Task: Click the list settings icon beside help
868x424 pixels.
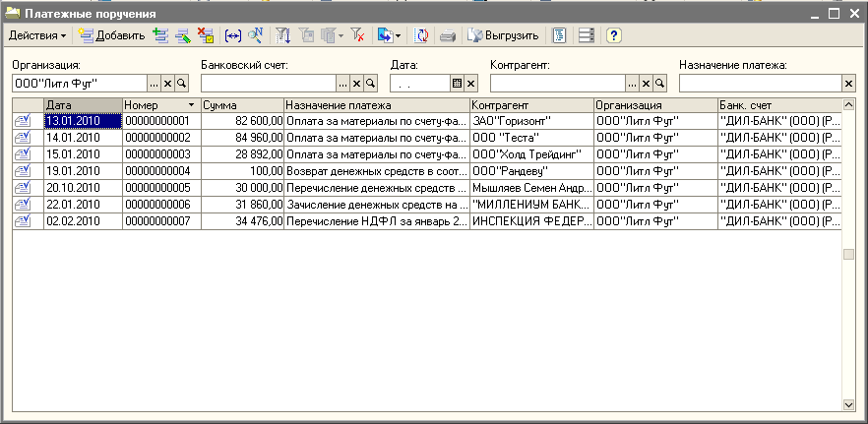Action: (x=586, y=35)
